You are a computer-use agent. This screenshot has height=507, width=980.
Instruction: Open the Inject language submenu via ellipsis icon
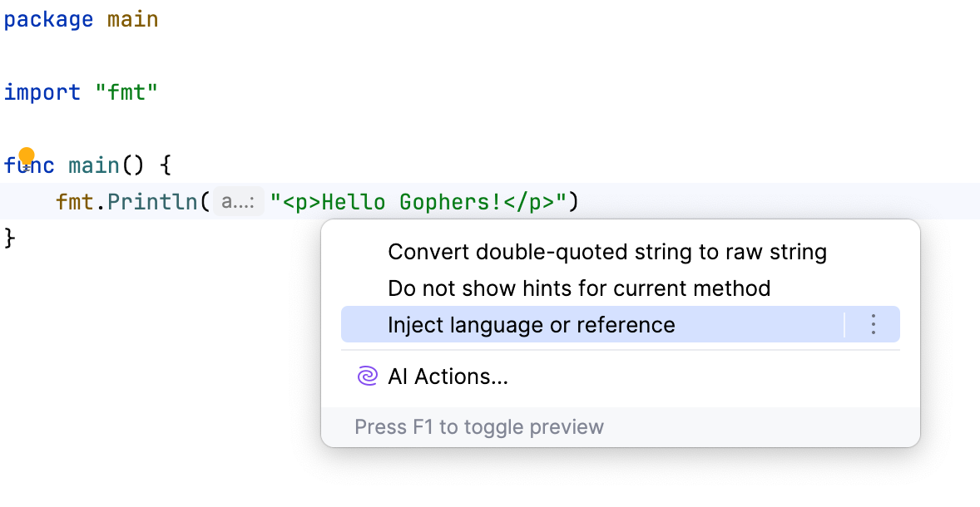coord(873,324)
